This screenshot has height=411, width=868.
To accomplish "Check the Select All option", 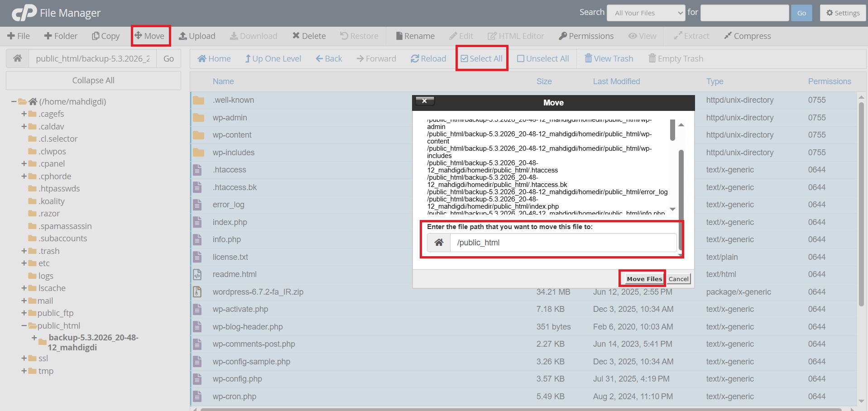I will 481,58.
